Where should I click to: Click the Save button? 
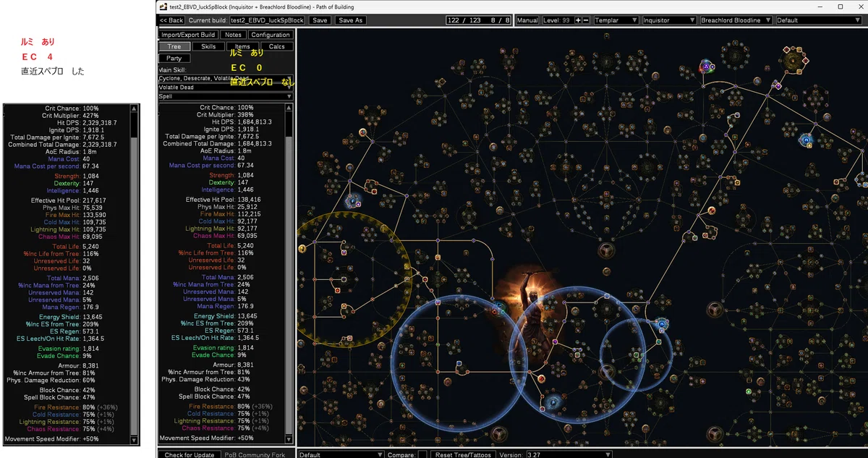pos(320,20)
